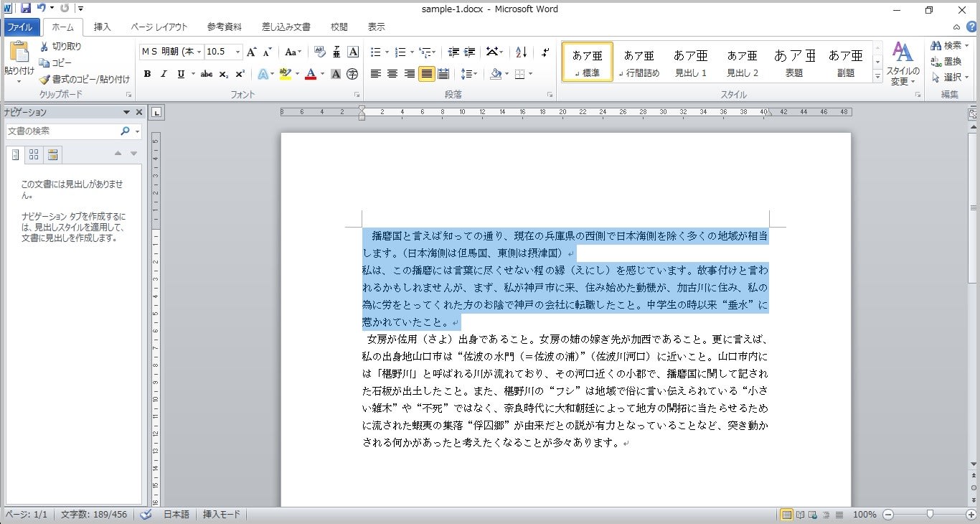980x524 pixels.
Task: Click the enclosed character (字) icon
Action: click(x=353, y=74)
